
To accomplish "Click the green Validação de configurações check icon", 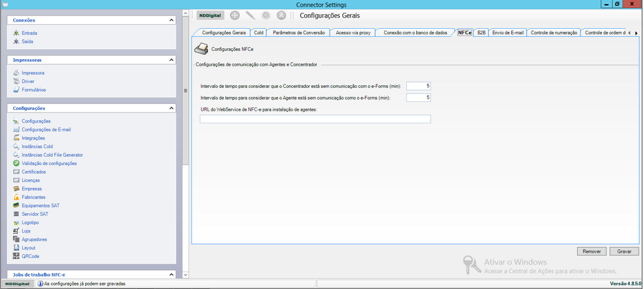I will [x=16, y=163].
